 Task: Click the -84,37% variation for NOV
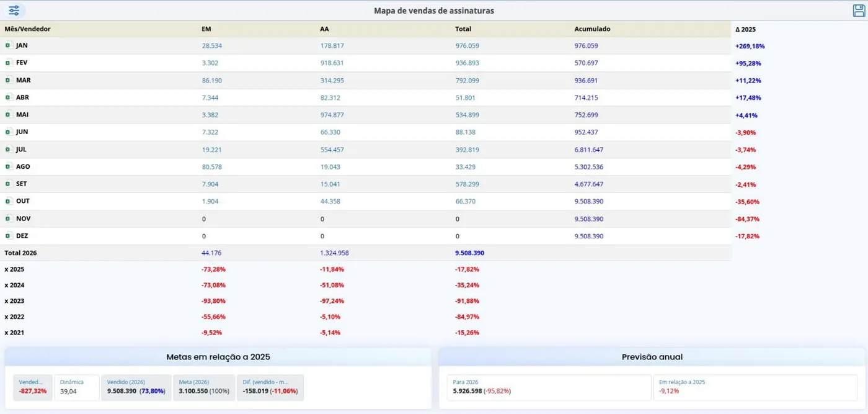tap(747, 219)
